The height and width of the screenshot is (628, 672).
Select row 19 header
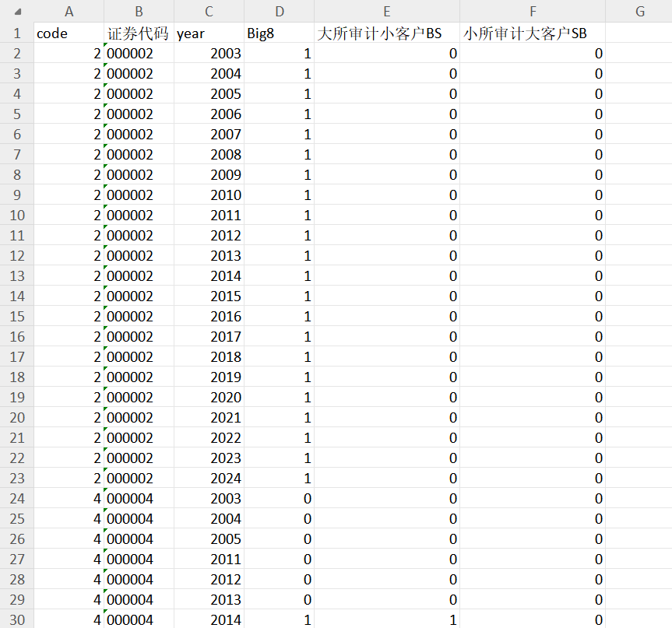point(17,397)
